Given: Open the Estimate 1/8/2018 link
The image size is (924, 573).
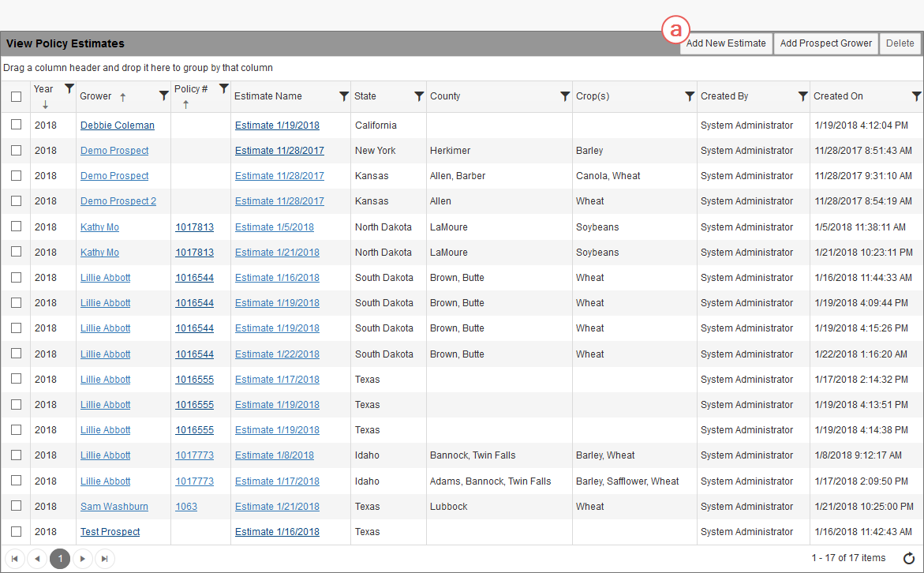Looking at the screenshot, I should 275,455.
